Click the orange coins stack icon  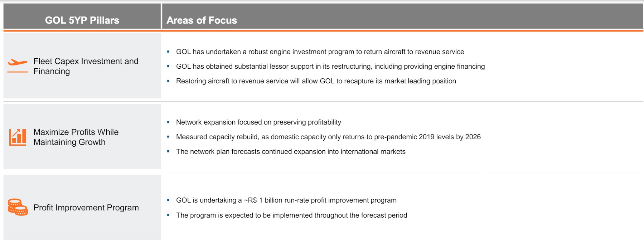tap(18, 207)
